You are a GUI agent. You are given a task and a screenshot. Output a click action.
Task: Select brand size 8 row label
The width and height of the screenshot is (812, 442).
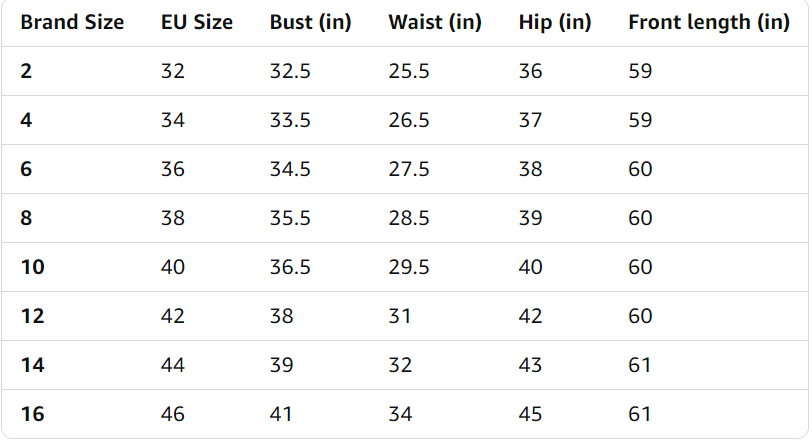(26, 218)
